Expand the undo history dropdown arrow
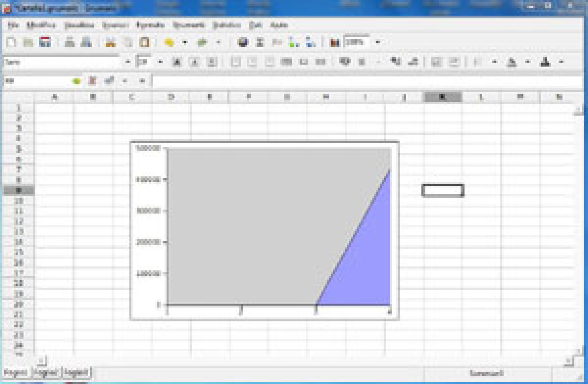This screenshot has width=588, height=384. tap(185, 43)
